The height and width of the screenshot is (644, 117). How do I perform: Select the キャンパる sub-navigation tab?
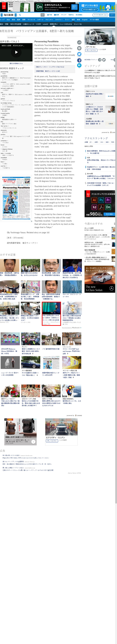pos(78,24)
